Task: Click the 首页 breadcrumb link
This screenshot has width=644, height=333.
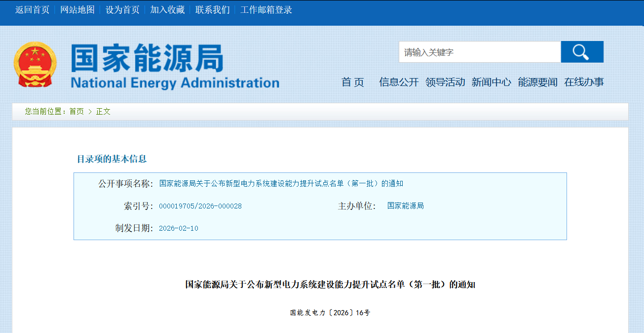Action: click(76, 112)
